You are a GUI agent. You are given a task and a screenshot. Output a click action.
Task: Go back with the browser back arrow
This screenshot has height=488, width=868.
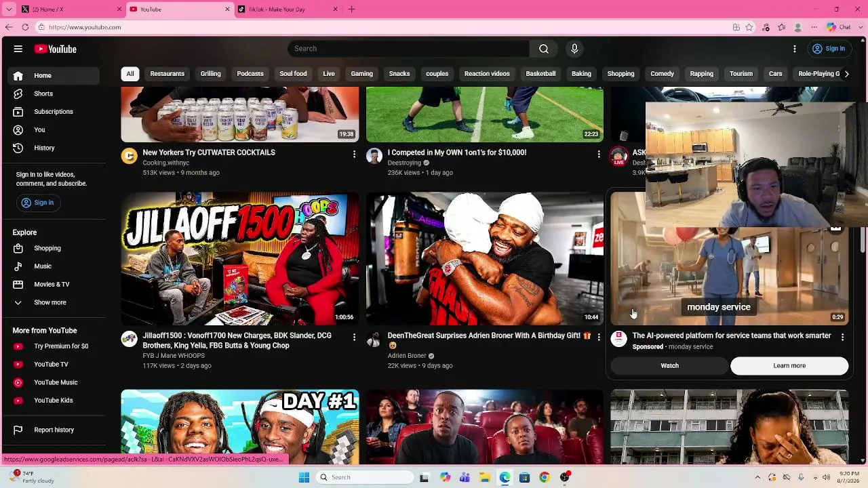[8, 27]
